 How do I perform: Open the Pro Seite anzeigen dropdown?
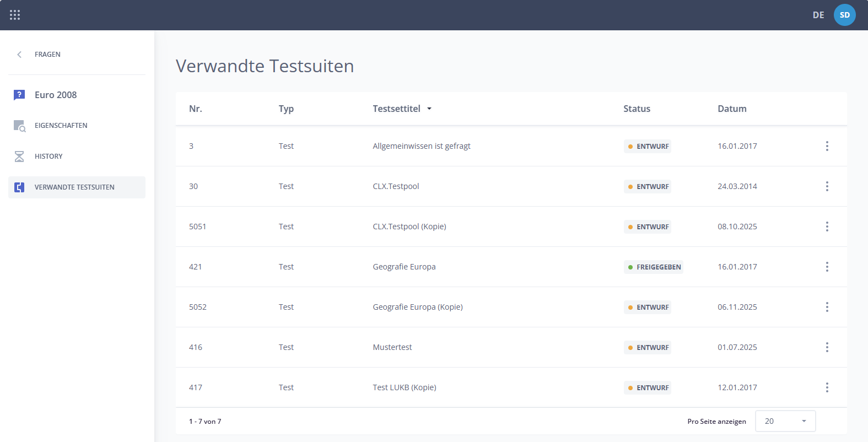pos(785,421)
